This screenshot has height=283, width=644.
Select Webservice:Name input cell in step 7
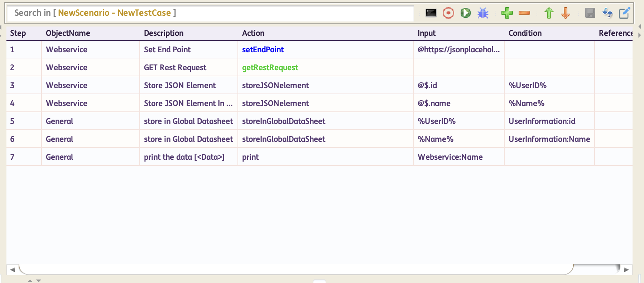coord(450,157)
